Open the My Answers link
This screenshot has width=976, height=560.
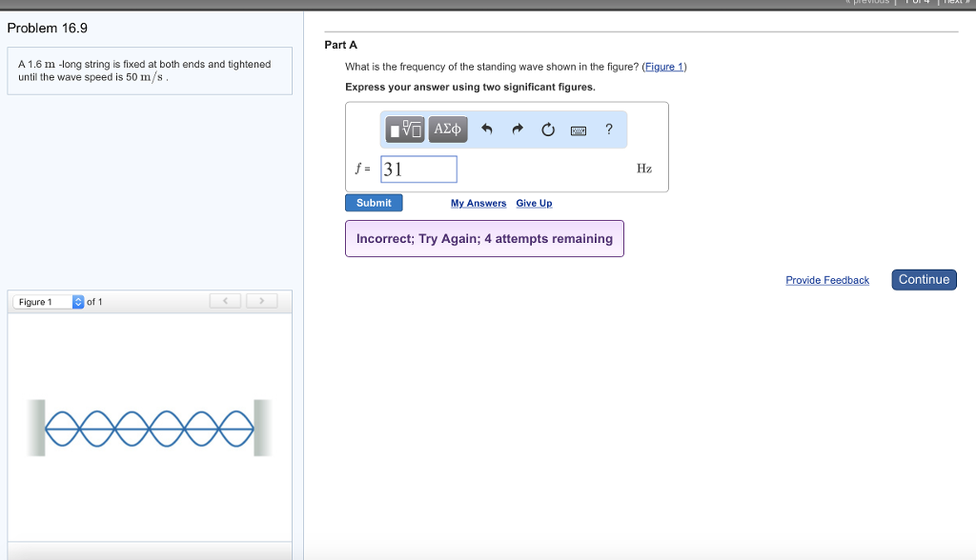click(478, 203)
